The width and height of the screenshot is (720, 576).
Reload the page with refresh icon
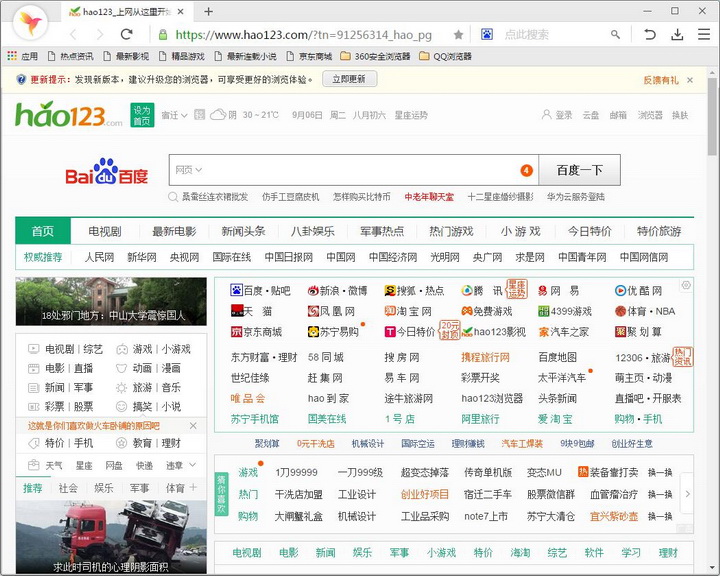pyautogui.click(x=126, y=34)
